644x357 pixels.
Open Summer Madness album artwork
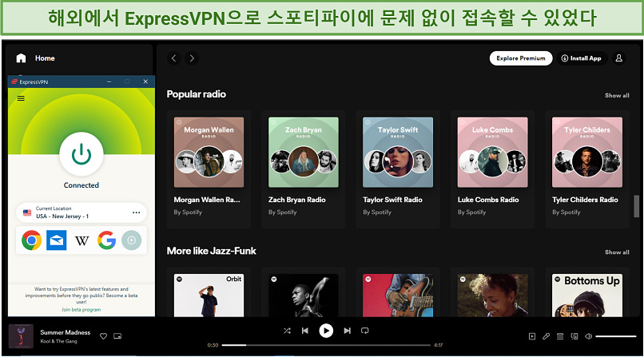(21, 336)
